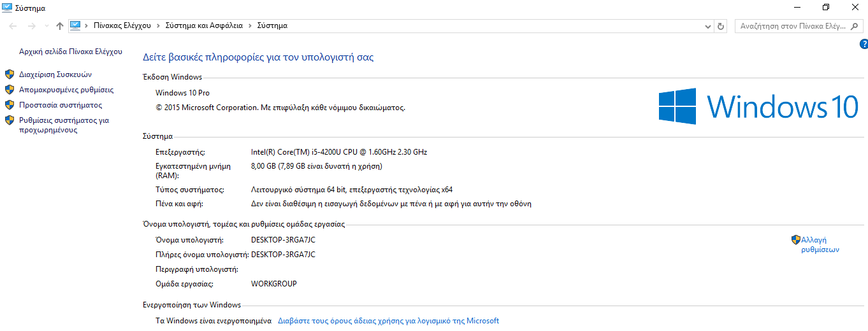Go up one level with Up arrow
Image resolution: width=868 pixels, height=331 pixels.
pos(60,26)
